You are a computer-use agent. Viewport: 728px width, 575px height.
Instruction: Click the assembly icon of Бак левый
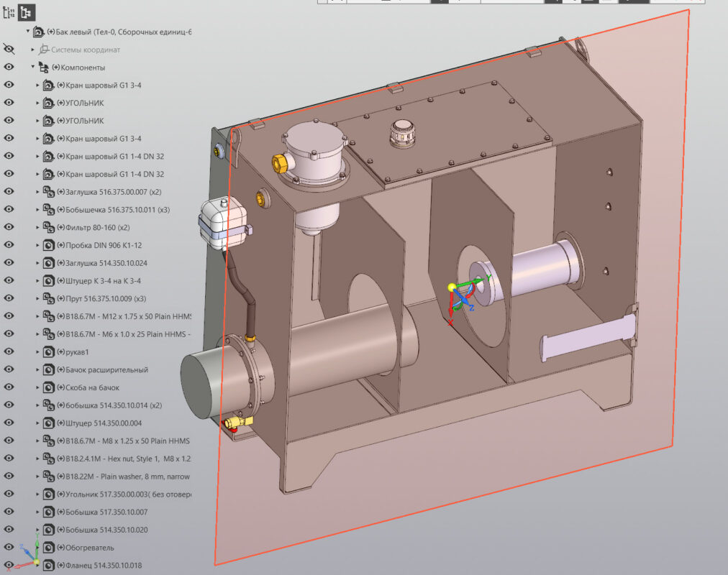pos(39,32)
